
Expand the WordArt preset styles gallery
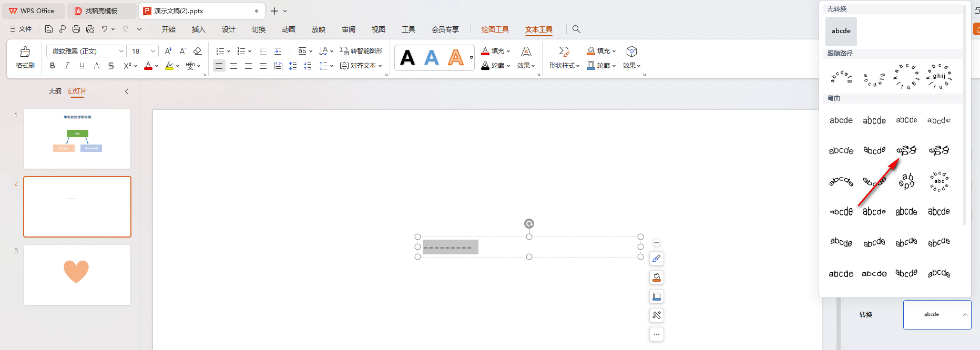(x=471, y=58)
